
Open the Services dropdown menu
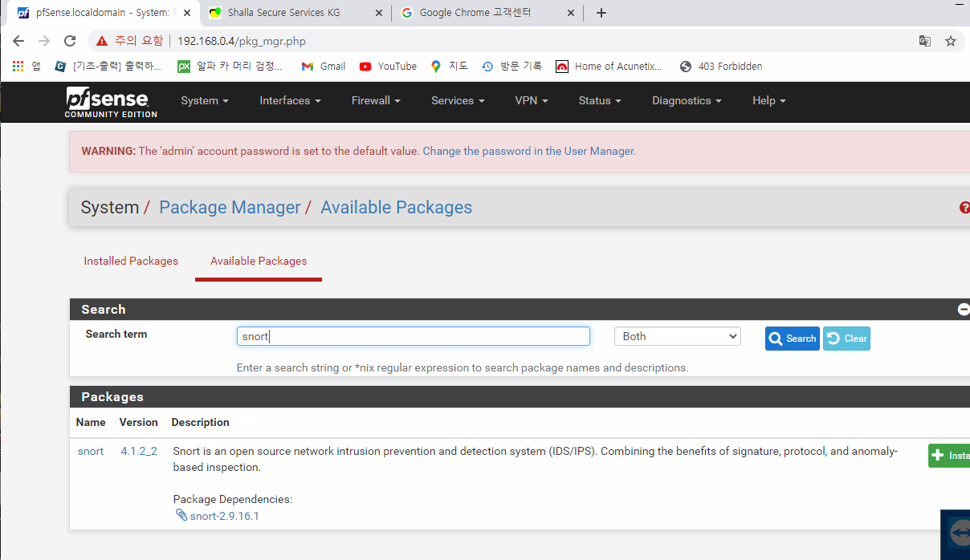coord(458,100)
